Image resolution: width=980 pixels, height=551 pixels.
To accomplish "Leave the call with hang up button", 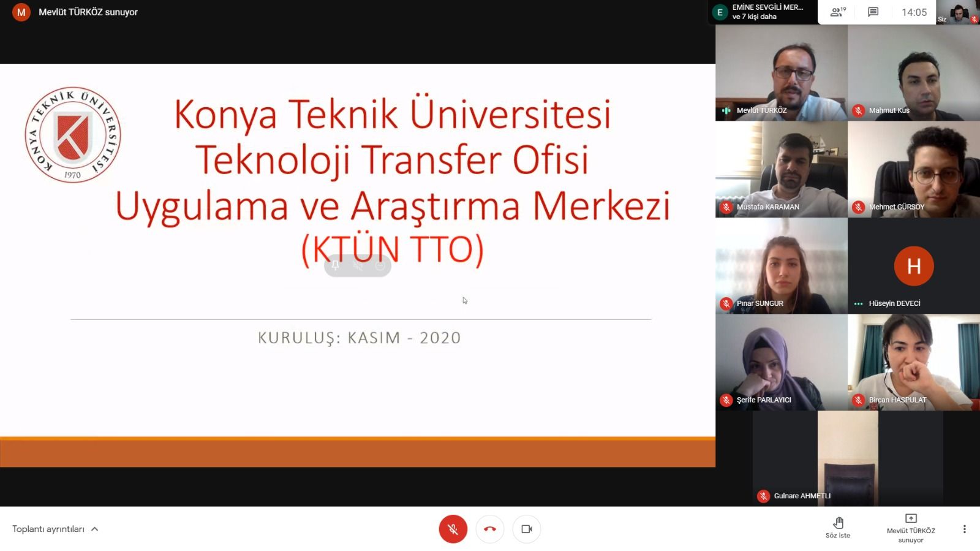I will click(x=490, y=529).
